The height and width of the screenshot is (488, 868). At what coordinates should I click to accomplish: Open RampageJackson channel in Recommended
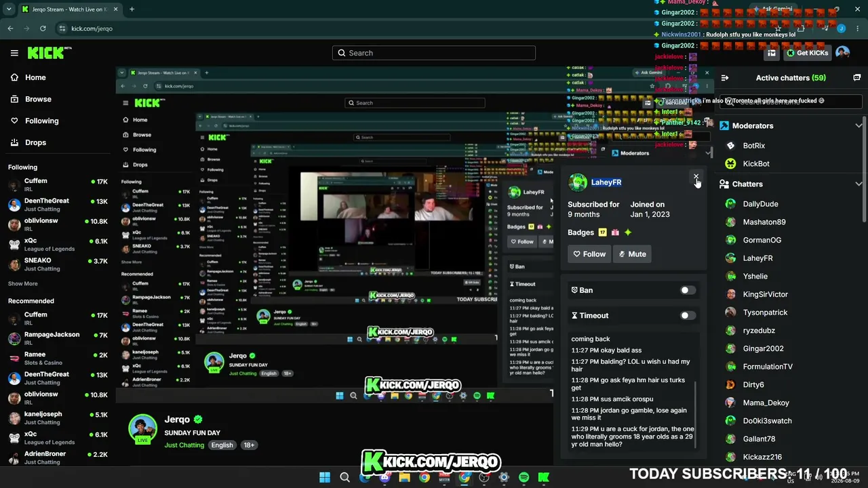(58, 338)
